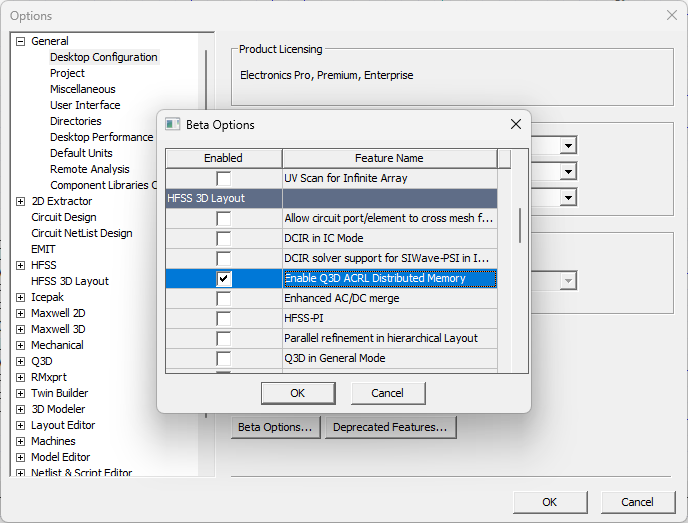The width and height of the screenshot is (688, 523).
Task: Expand the Mechanical tree node
Action: tap(20, 345)
